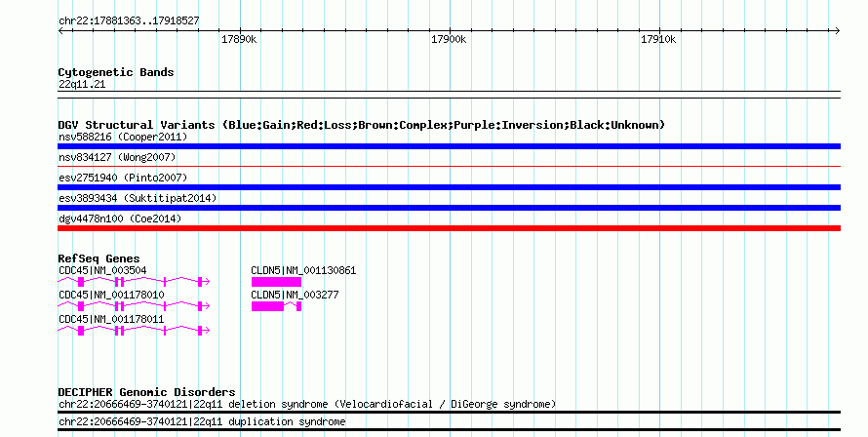The height and width of the screenshot is (437, 868).
Task: Click the 17890k ruler tick label
Action: tap(239, 39)
